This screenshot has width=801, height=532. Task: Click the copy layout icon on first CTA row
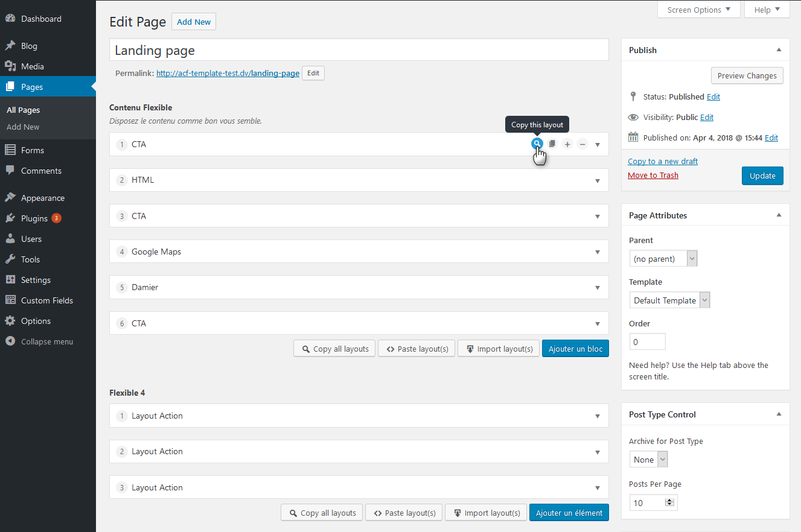click(x=537, y=144)
